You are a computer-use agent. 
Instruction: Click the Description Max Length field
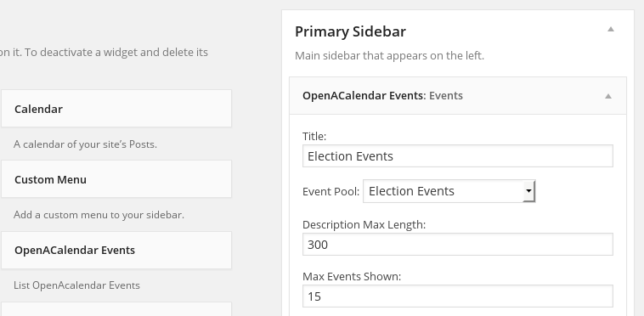pos(458,244)
